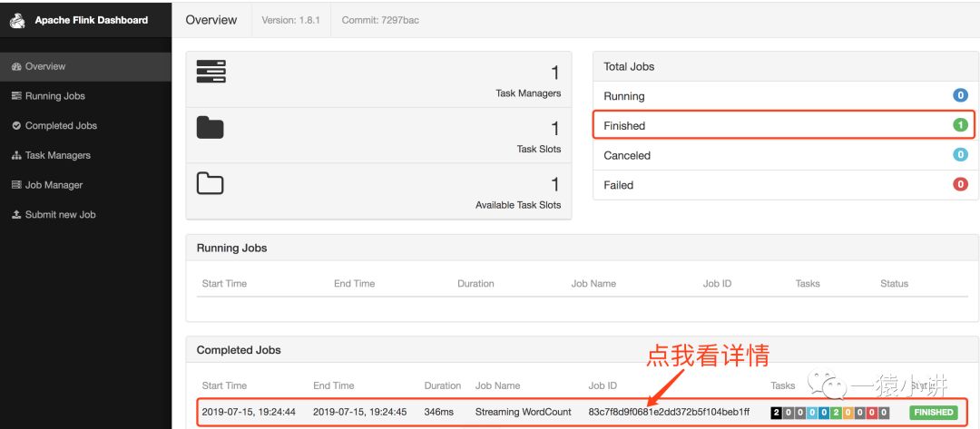Click the green Finished count badge
Viewport: 980px width, 429px height.
[960, 125]
